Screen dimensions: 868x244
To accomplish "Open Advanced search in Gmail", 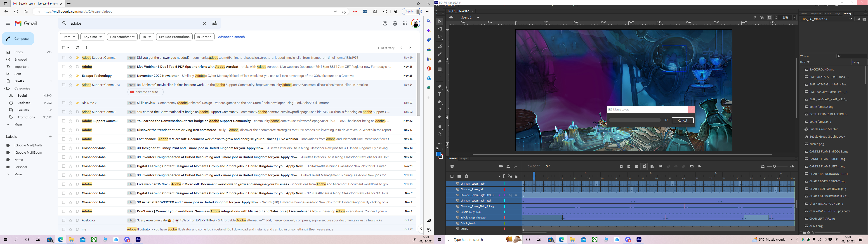I will tap(231, 37).
